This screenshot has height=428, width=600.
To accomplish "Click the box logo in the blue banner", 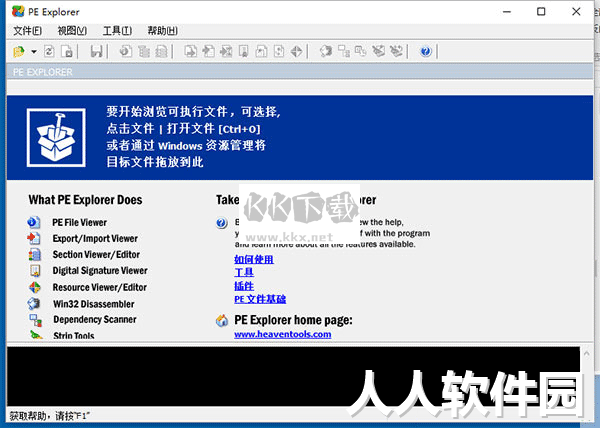I will coord(56,138).
